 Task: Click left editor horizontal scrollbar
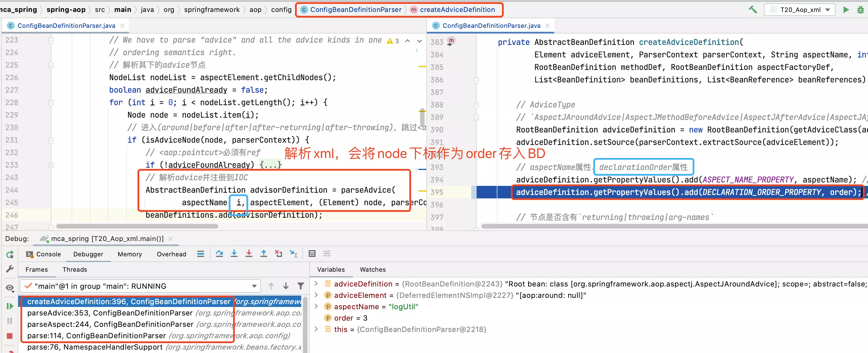(x=137, y=226)
